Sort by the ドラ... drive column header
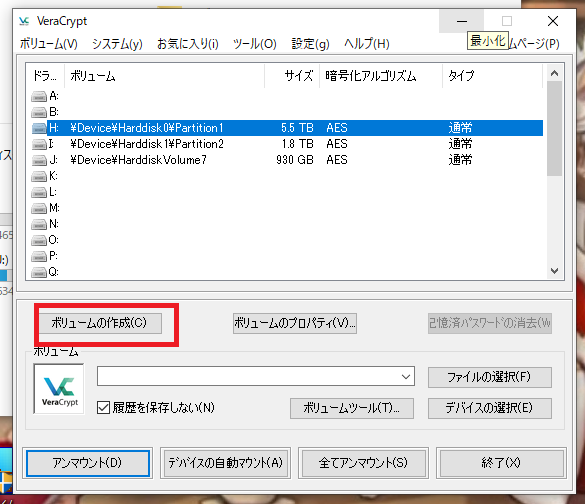The height and width of the screenshot is (504, 585). click(45, 76)
